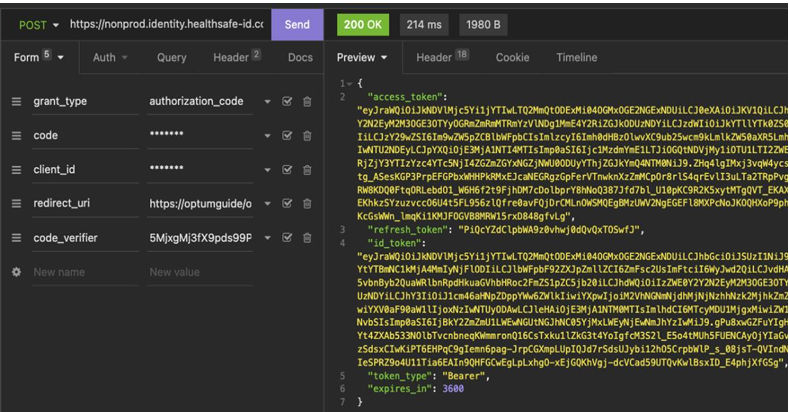
Task: Click the grant_type name field
Action: (85, 102)
